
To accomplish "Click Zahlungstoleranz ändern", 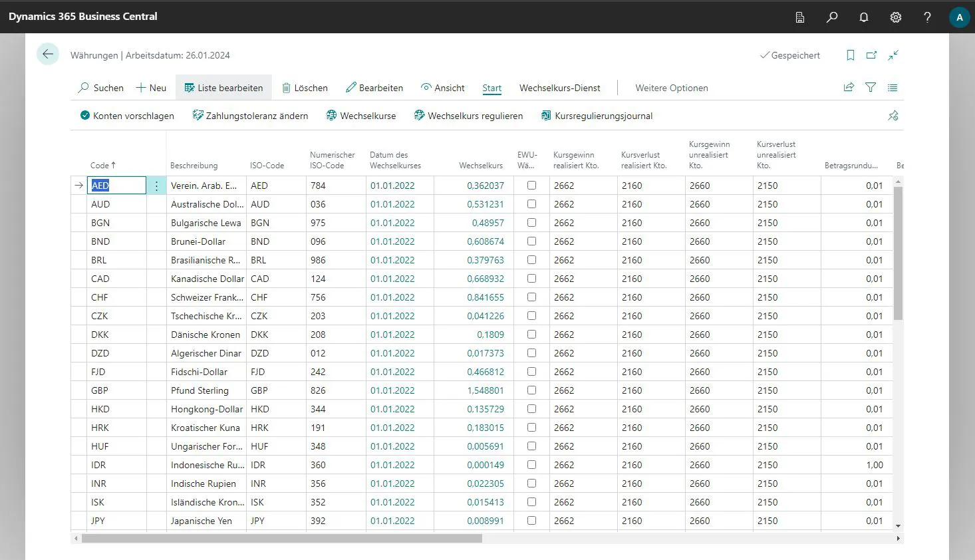I will 250,116.
